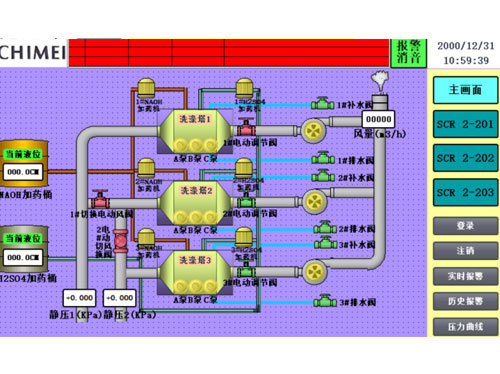Go to the 主画面 main screen
The height and width of the screenshot is (374, 500).
465,90
